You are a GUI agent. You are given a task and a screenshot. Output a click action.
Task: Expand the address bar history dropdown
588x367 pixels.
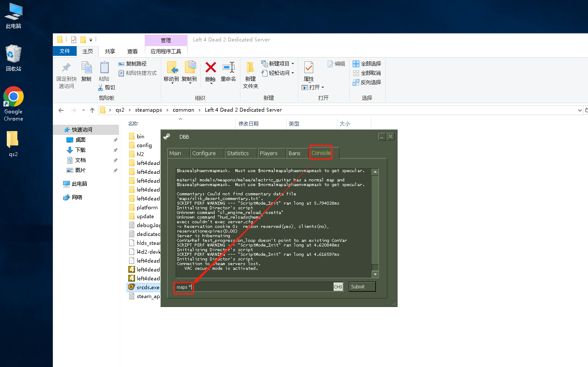click(x=580, y=110)
